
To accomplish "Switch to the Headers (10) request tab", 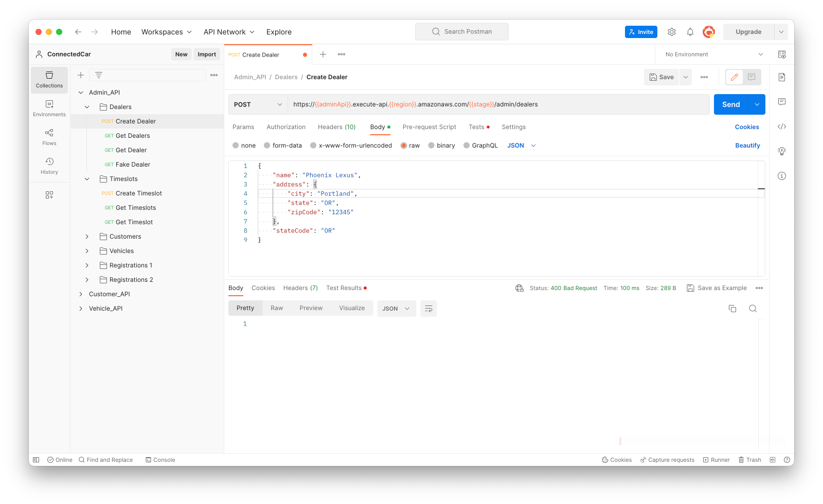I will coord(337,127).
